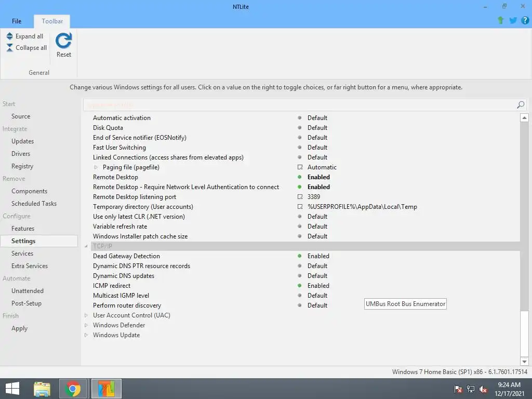Viewport: 532px width, 399px height.
Task: Open the Registry page
Action: click(22, 166)
